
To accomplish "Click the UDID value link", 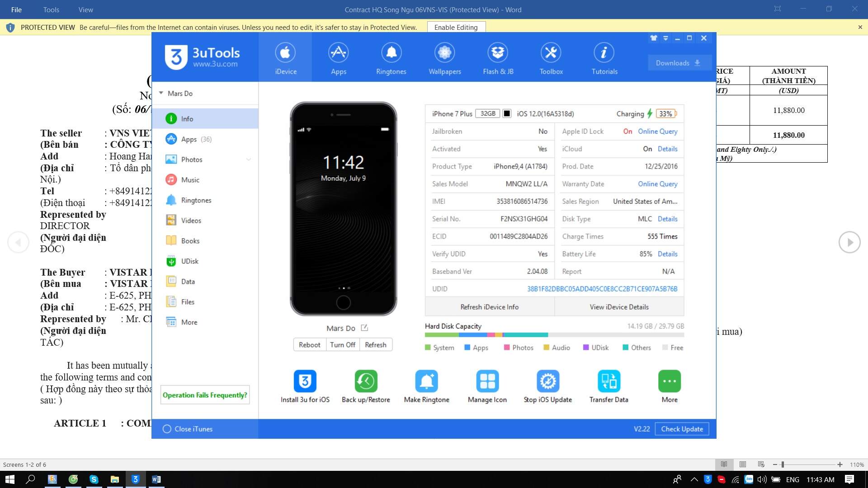I will tap(602, 289).
